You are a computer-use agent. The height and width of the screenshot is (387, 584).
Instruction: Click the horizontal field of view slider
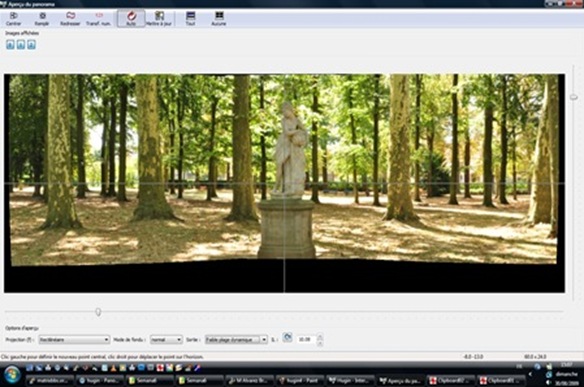tap(98, 312)
